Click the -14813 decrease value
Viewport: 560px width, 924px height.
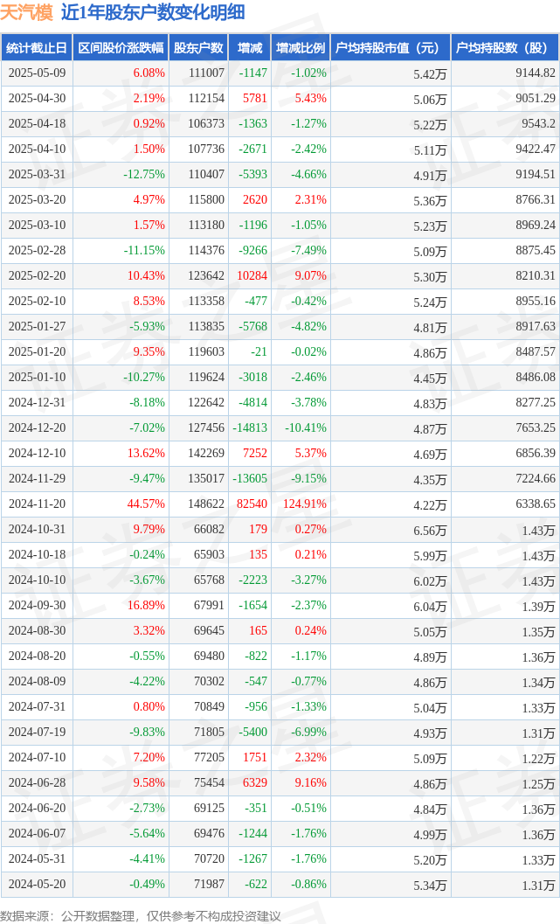(x=250, y=427)
